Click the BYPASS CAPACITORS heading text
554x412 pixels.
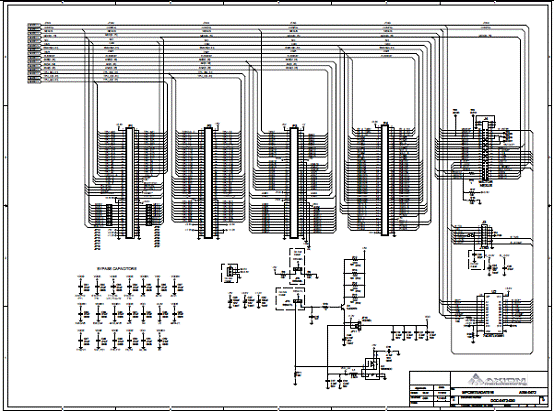point(117,269)
